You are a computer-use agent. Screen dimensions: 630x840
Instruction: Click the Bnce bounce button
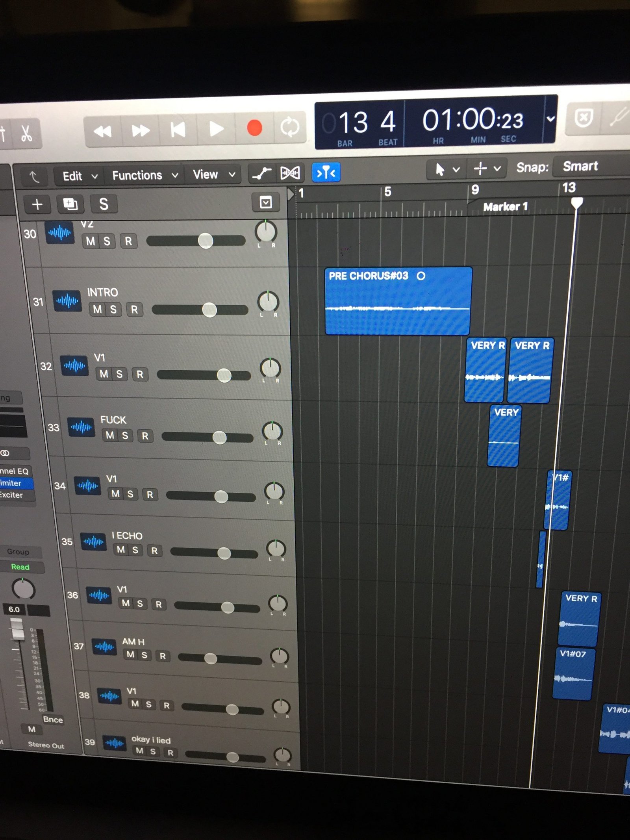pyautogui.click(x=53, y=719)
